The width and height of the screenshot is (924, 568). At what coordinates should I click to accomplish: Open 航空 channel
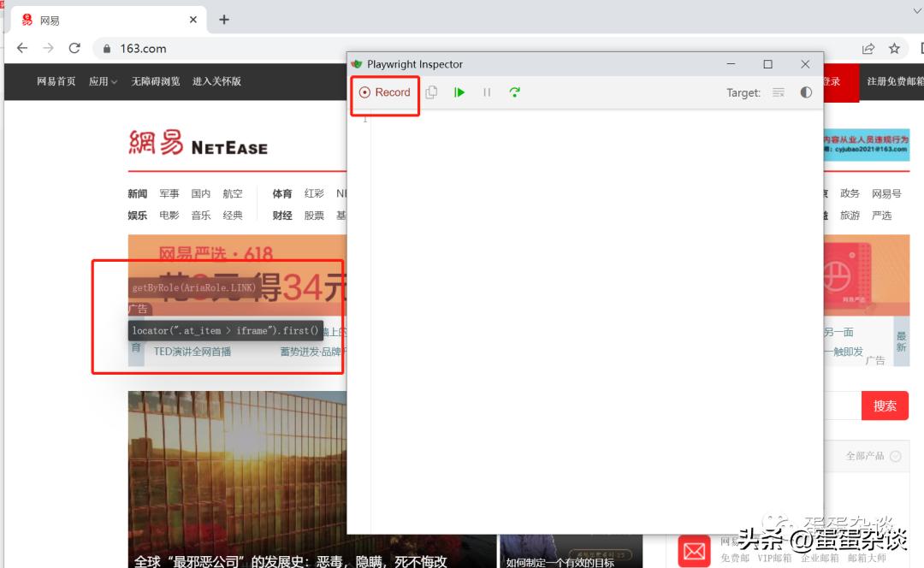233,193
